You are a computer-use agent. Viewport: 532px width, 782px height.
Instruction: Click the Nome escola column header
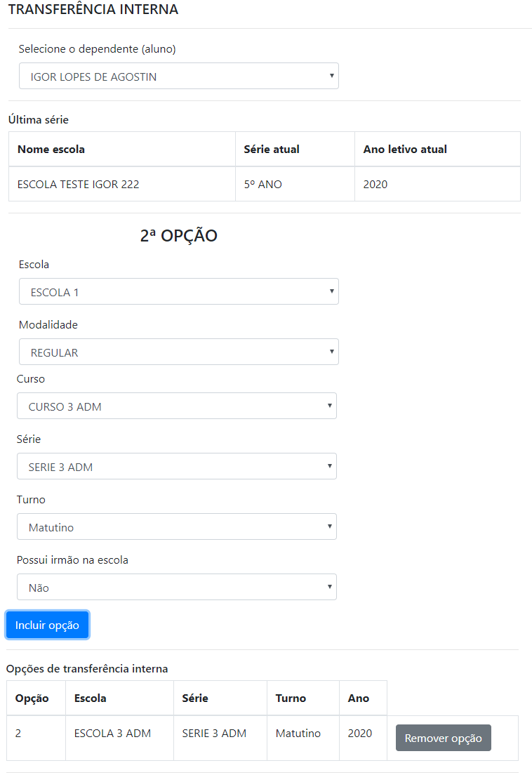point(51,150)
